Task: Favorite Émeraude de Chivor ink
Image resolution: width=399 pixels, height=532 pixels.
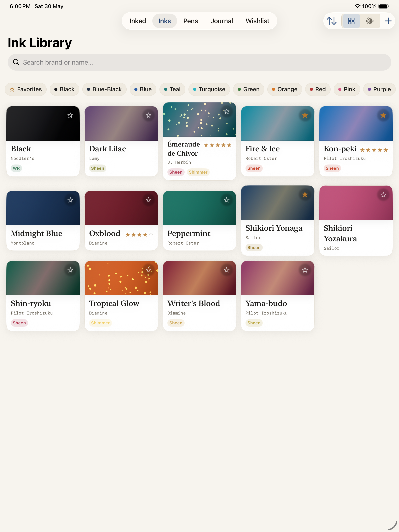Action: pos(227,112)
